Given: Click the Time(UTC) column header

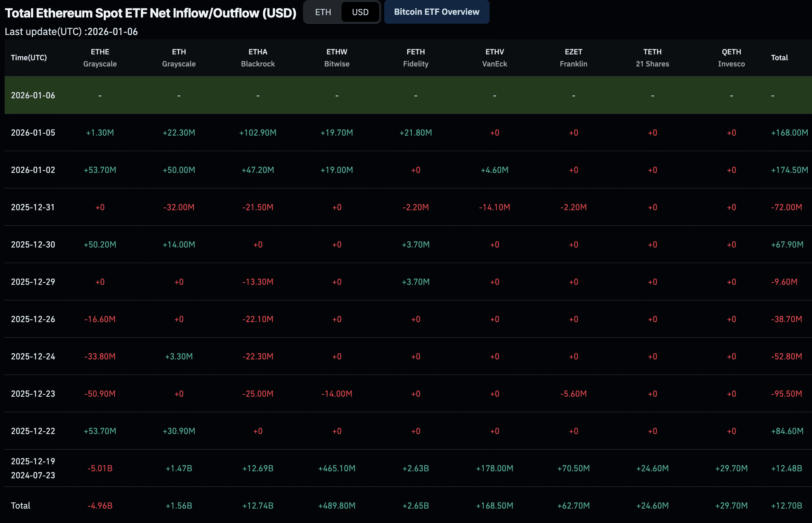Looking at the screenshot, I should (x=29, y=58).
